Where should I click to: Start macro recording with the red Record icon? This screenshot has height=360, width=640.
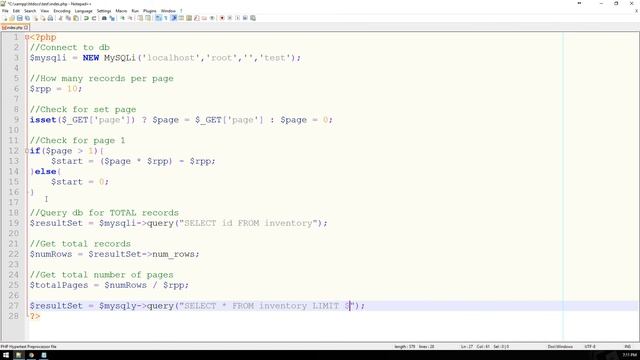click(222, 18)
